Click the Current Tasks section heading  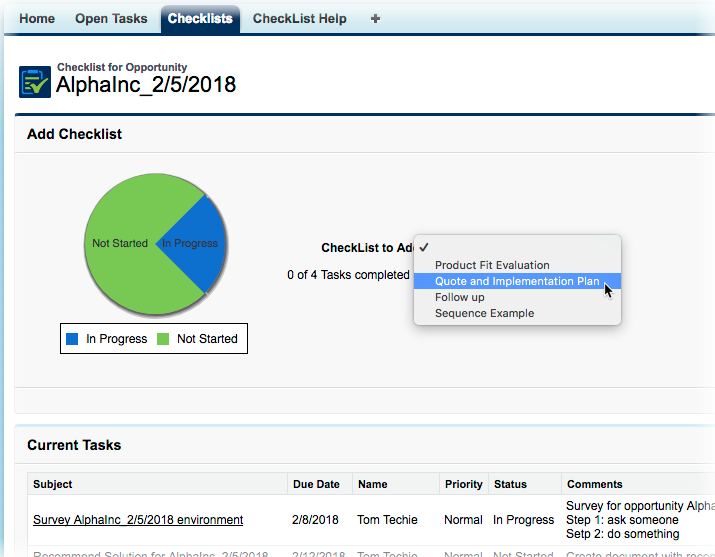(74, 445)
